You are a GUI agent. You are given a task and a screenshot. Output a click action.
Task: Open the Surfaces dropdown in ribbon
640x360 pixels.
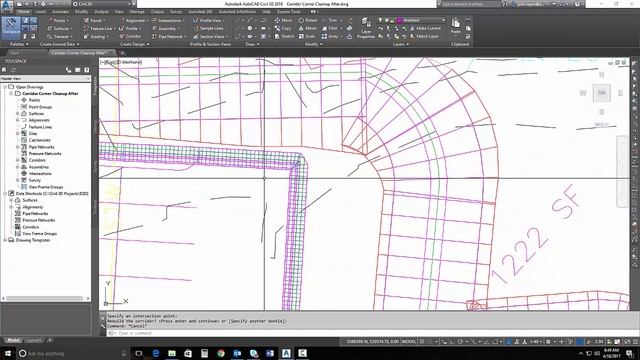[60, 29]
